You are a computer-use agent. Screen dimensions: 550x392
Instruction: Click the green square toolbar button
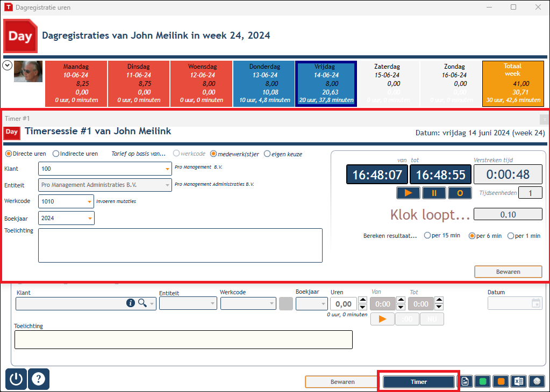coord(483,381)
